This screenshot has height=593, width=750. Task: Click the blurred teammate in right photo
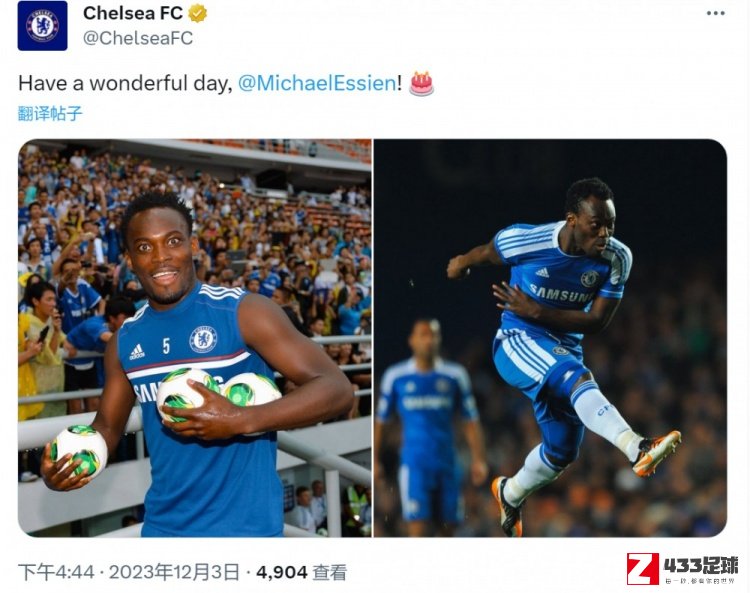tap(430, 421)
